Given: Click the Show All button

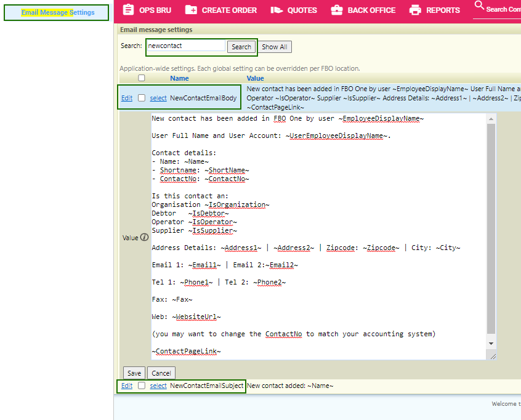Looking at the screenshot, I should click(x=275, y=47).
